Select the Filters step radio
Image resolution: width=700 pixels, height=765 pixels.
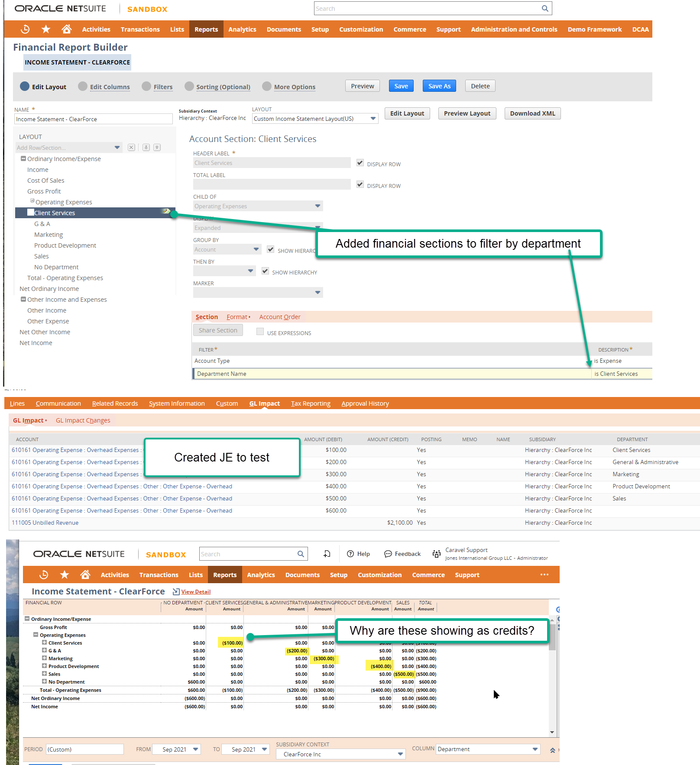coord(146,86)
